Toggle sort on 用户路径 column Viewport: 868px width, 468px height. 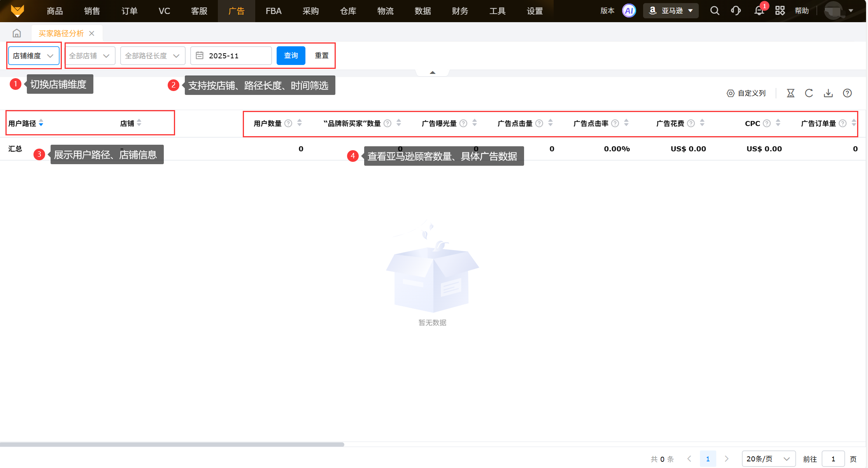click(41, 123)
